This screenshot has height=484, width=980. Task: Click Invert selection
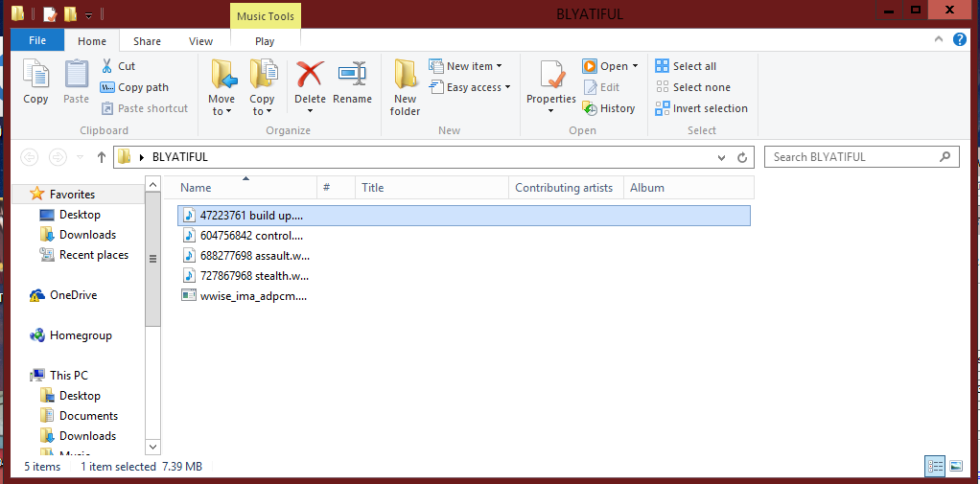[701, 108]
